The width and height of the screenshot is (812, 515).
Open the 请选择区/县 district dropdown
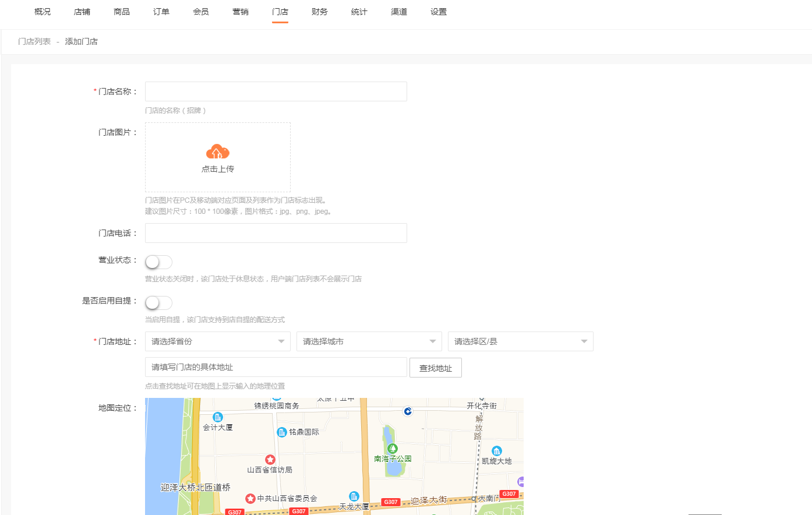[x=520, y=341]
